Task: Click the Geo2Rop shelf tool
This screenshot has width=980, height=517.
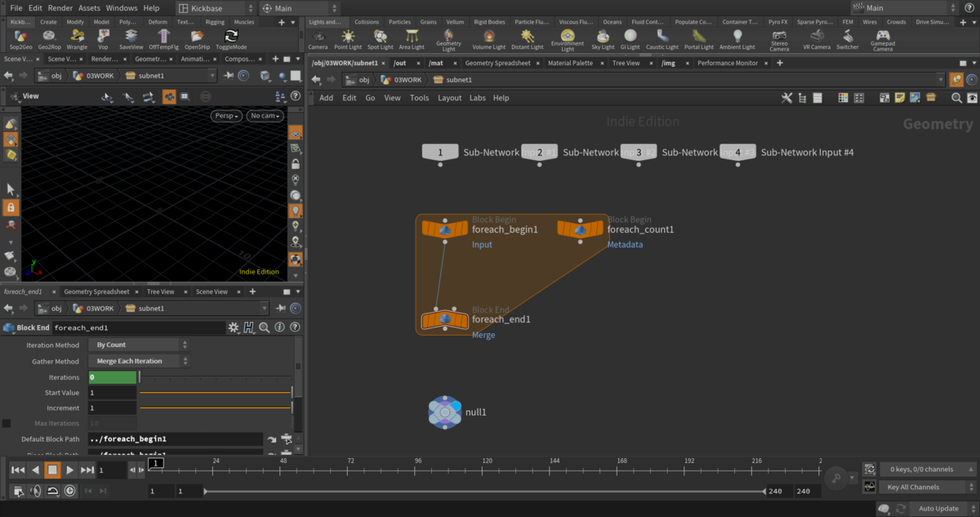Action: pyautogui.click(x=50, y=40)
